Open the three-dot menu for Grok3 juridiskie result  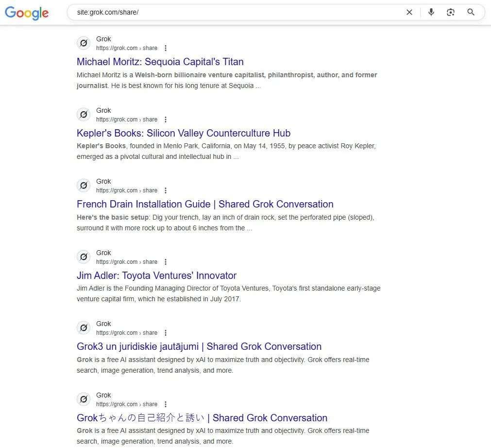click(x=166, y=332)
